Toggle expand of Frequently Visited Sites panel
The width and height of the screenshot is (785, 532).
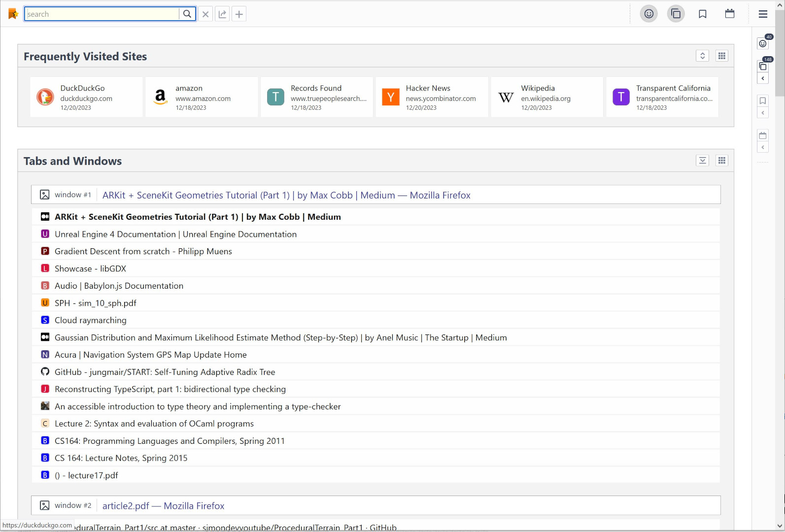click(x=703, y=56)
